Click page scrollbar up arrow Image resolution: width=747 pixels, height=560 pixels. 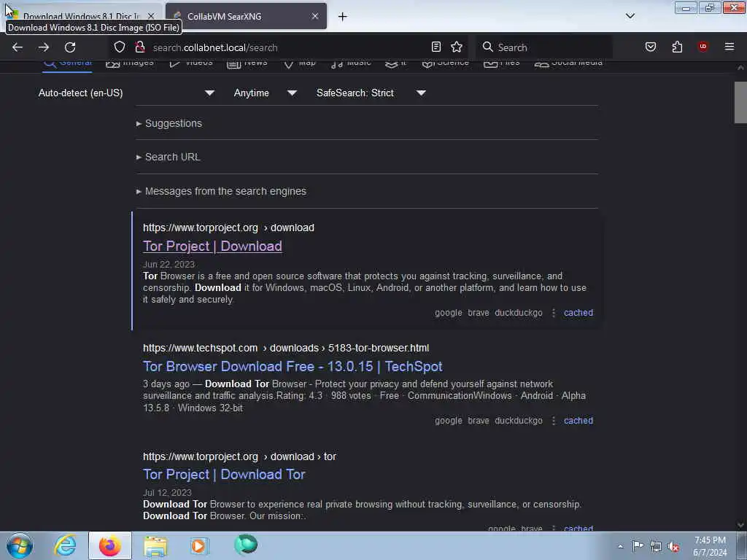(x=740, y=68)
